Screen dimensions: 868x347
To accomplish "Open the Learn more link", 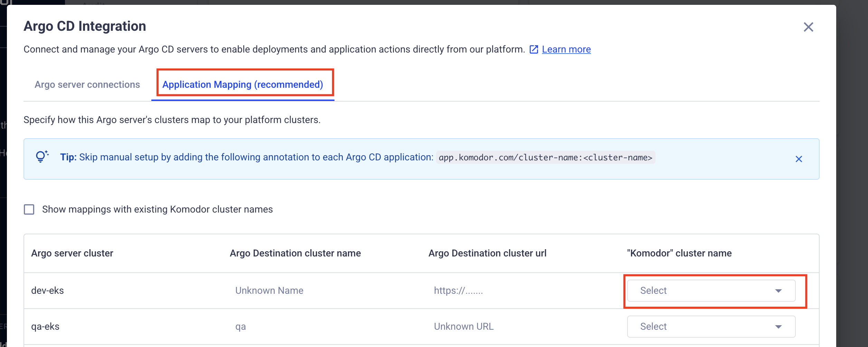I will tap(566, 49).
